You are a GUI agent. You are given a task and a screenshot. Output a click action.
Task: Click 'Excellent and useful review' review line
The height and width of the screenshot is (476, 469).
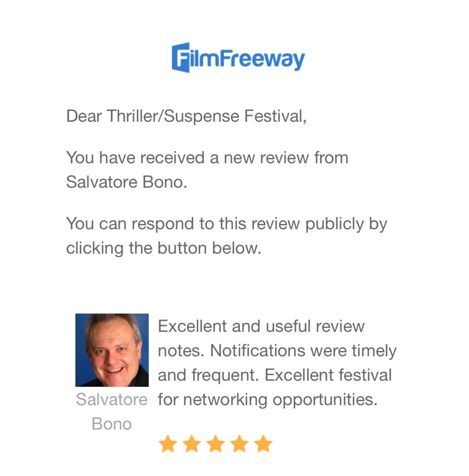pos(261,326)
